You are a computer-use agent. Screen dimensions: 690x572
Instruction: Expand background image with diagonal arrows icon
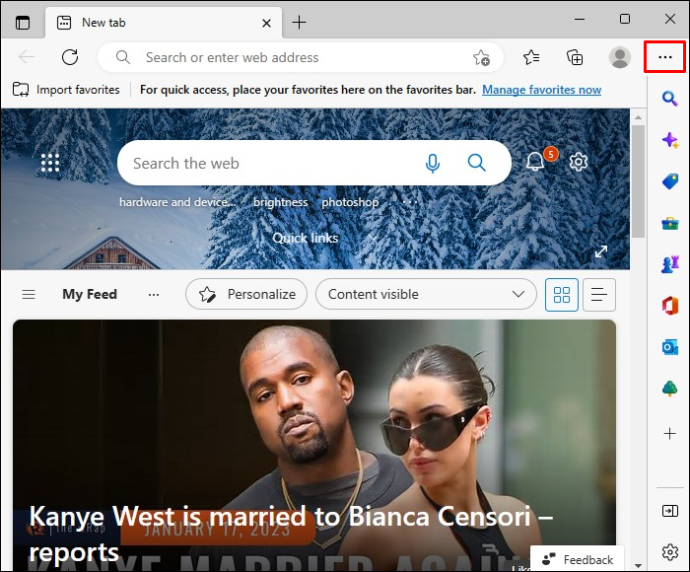pyautogui.click(x=601, y=252)
